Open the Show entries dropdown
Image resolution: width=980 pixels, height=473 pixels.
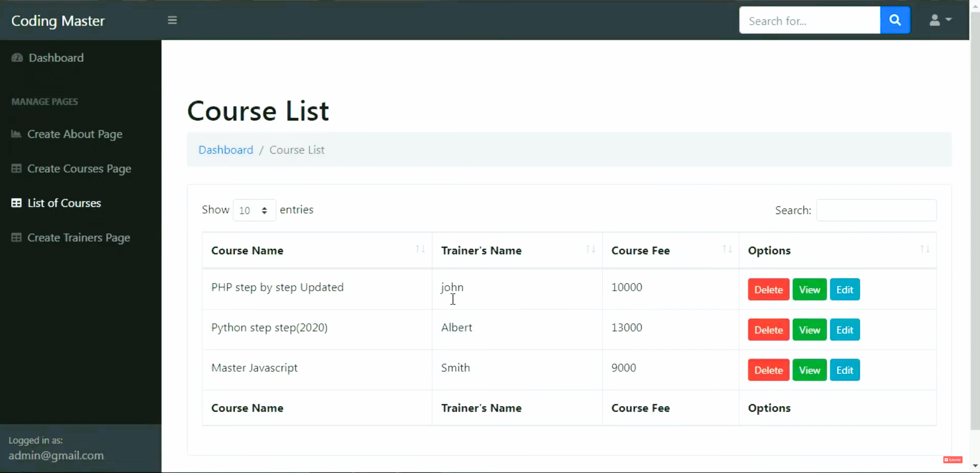pos(254,210)
